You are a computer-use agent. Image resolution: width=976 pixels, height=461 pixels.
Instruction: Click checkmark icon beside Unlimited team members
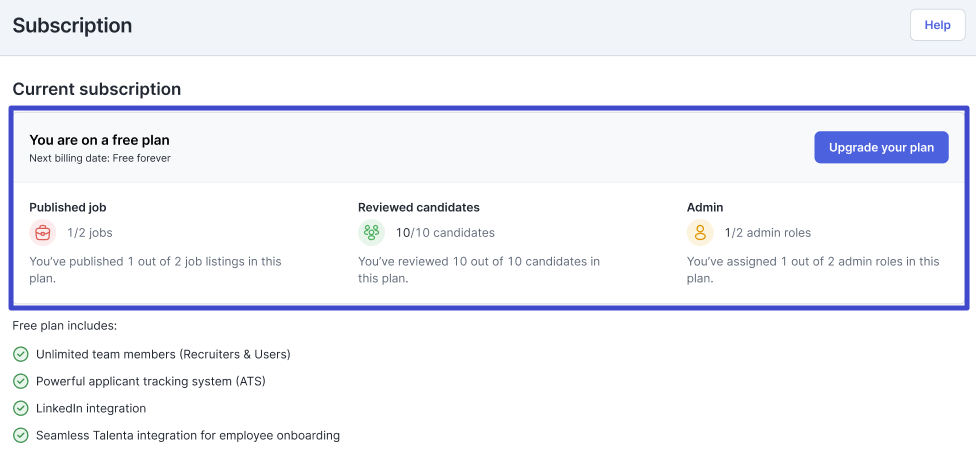coord(21,355)
